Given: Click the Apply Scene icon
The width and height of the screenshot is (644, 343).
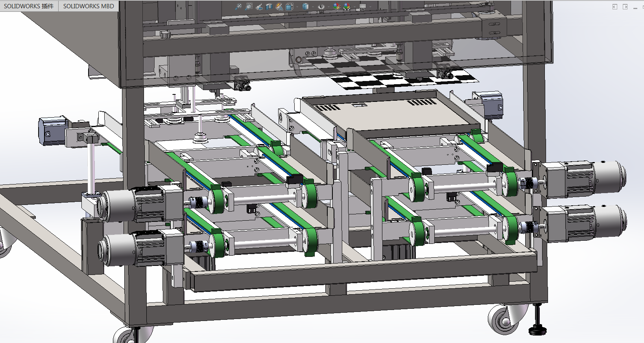Looking at the screenshot, I should pyautogui.click(x=347, y=7).
